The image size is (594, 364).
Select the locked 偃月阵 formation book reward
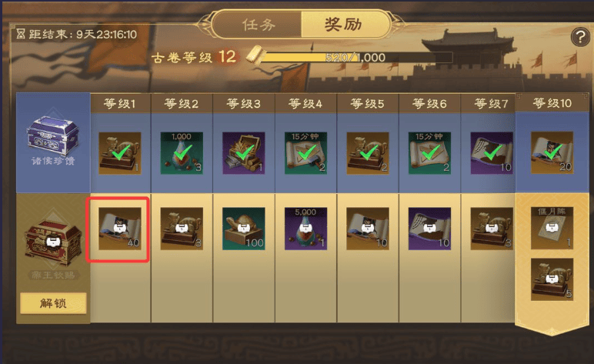point(552,228)
